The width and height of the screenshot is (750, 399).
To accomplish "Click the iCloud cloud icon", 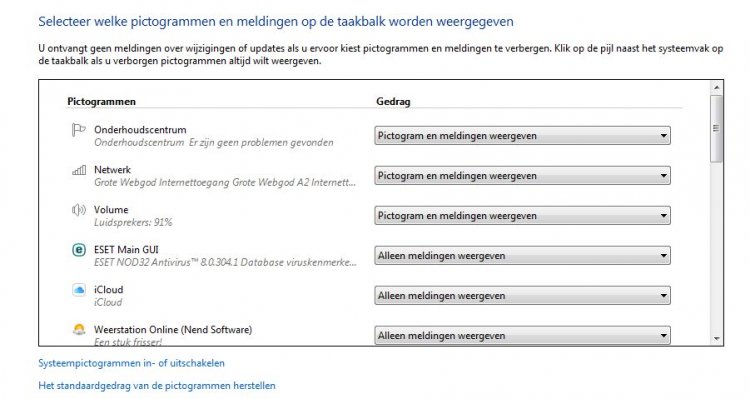I will pyautogui.click(x=79, y=290).
